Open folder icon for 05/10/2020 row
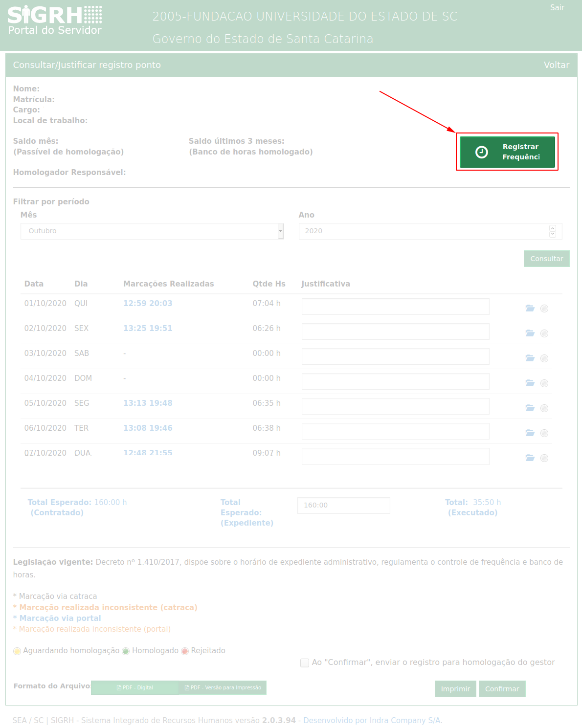 (x=530, y=408)
